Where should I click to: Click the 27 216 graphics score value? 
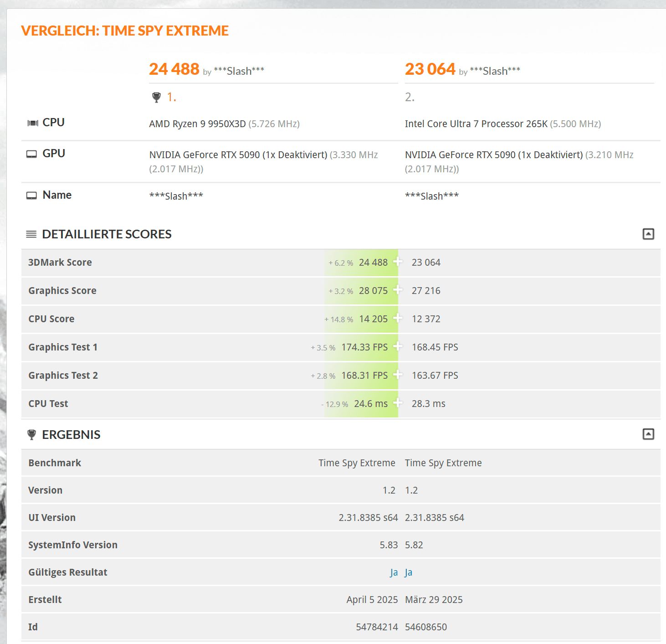426,291
